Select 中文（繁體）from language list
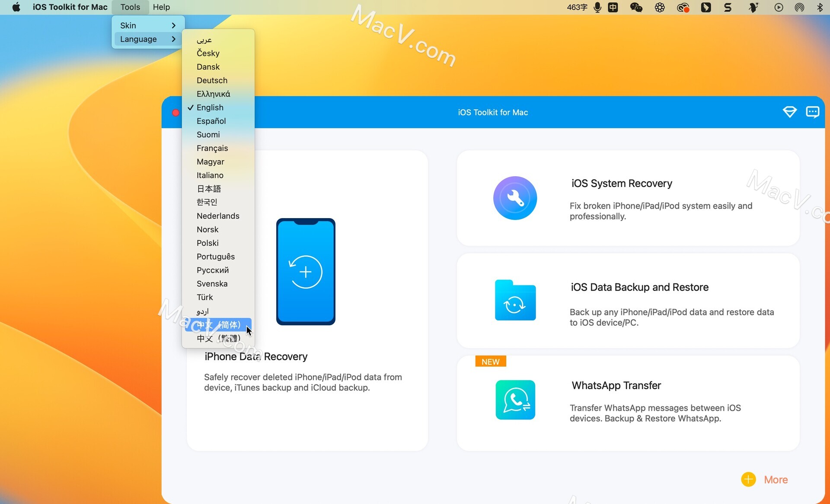 (x=219, y=338)
